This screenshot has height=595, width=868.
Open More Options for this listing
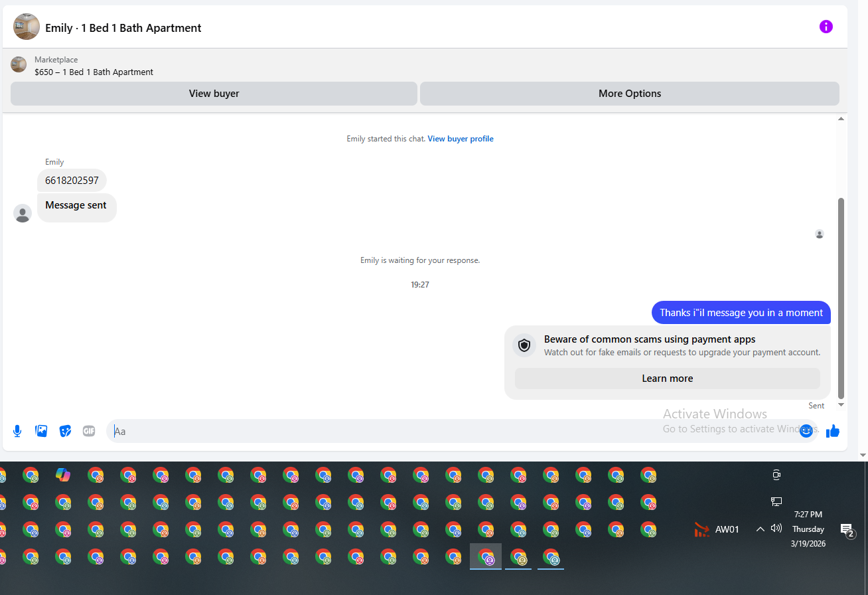630,94
